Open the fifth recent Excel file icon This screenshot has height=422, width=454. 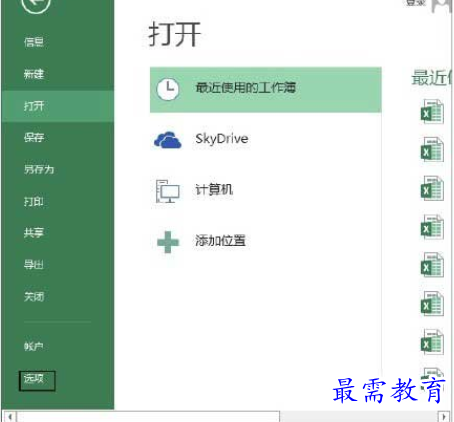pyautogui.click(x=432, y=265)
